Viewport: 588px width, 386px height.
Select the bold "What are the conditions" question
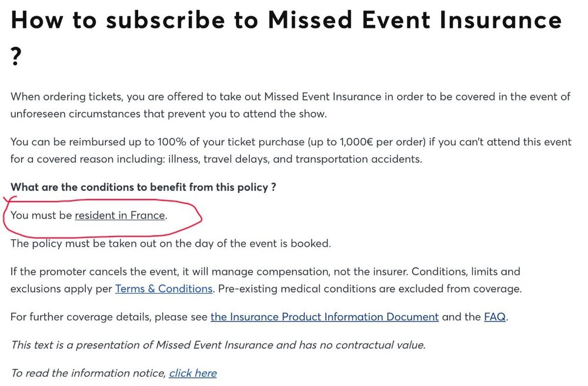[143, 187]
